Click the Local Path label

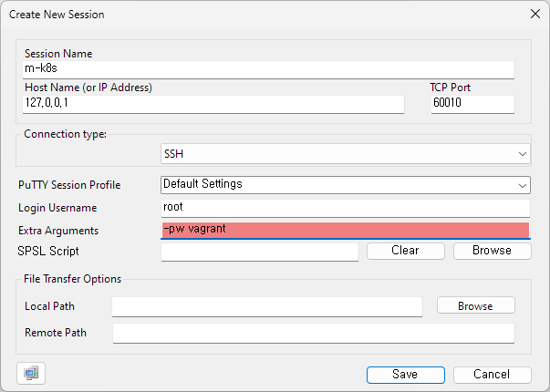pyautogui.click(x=49, y=306)
